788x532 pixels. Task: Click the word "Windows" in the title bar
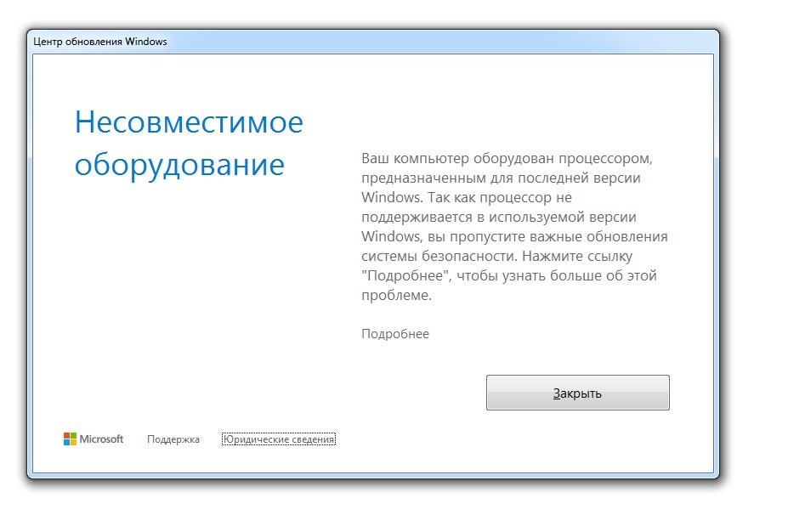145,42
